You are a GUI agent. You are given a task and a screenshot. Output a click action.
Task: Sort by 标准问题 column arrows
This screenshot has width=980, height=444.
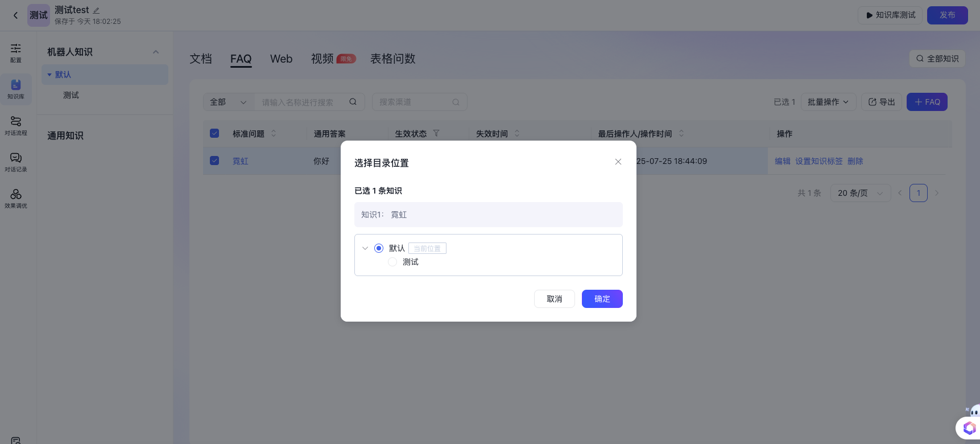274,133
